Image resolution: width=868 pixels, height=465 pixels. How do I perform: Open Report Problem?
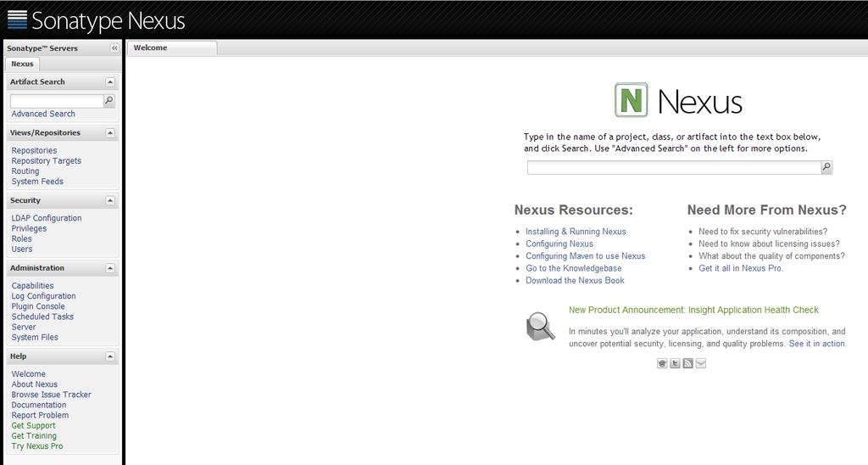(x=41, y=415)
